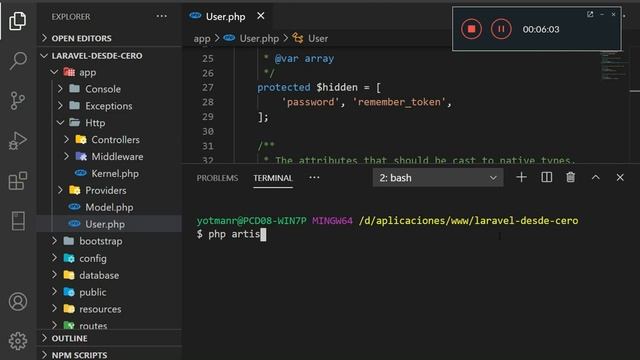640x360 pixels.
Task: Click the recorder timer 00:06:03
Action: click(541, 29)
